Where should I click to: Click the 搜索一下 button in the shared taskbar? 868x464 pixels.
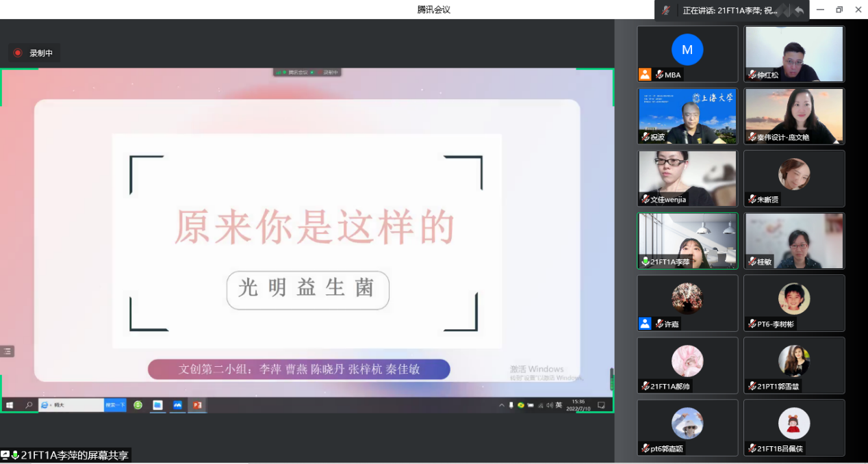(116, 405)
